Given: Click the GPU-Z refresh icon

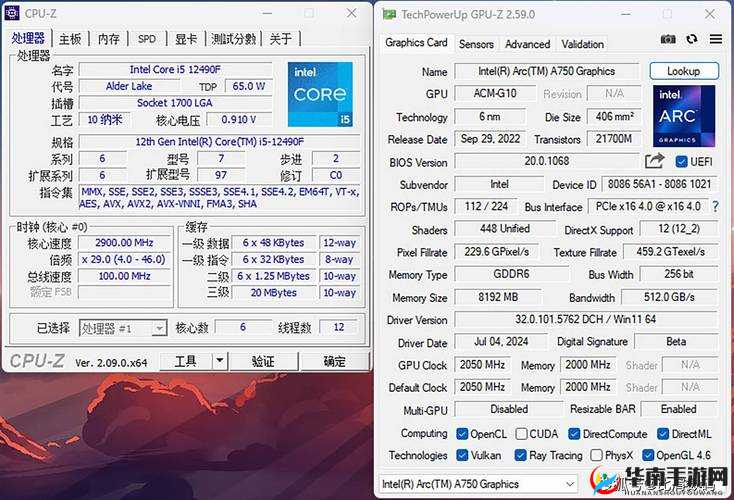Looking at the screenshot, I should [x=692, y=40].
